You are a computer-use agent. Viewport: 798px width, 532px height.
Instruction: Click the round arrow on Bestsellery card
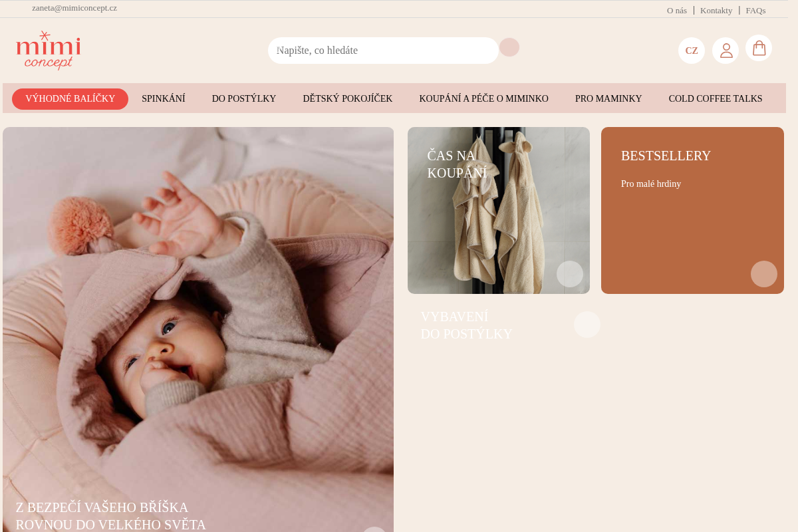pos(764,274)
